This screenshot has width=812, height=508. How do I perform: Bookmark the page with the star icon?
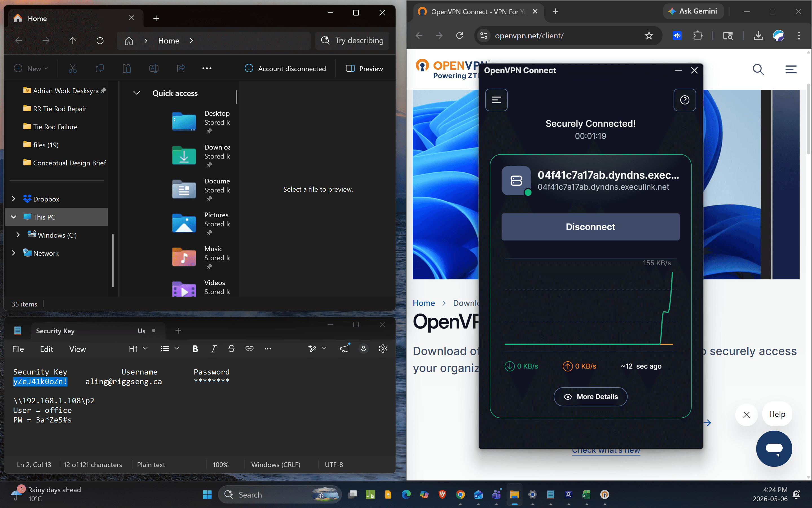pyautogui.click(x=649, y=36)
